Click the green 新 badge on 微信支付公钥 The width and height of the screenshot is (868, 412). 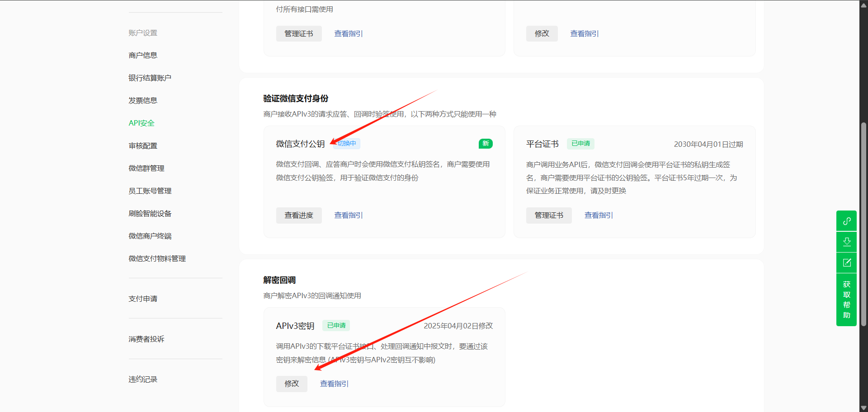(x=485, y=144)
